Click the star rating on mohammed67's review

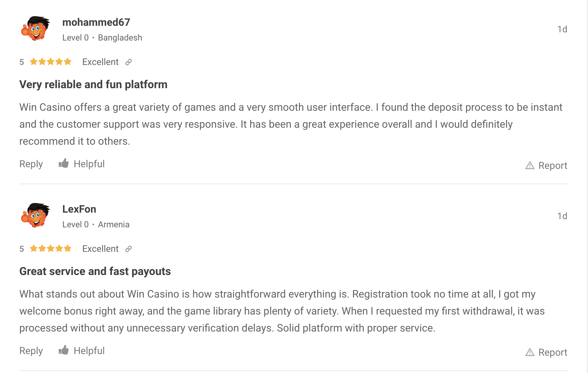tap(51, 62)
